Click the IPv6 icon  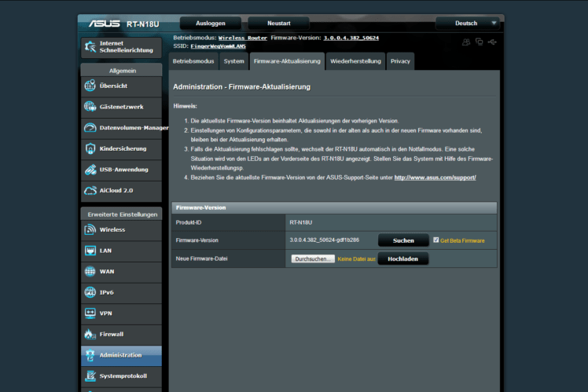click(x=90, y=292)
